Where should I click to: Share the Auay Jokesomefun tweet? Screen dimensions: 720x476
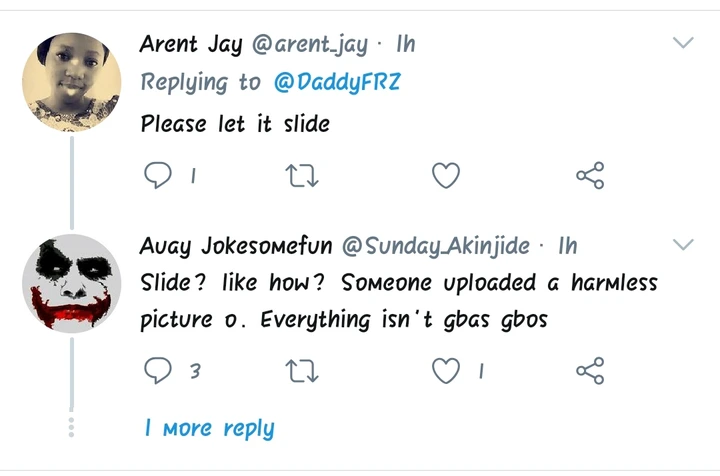click(x=590, y=371)
